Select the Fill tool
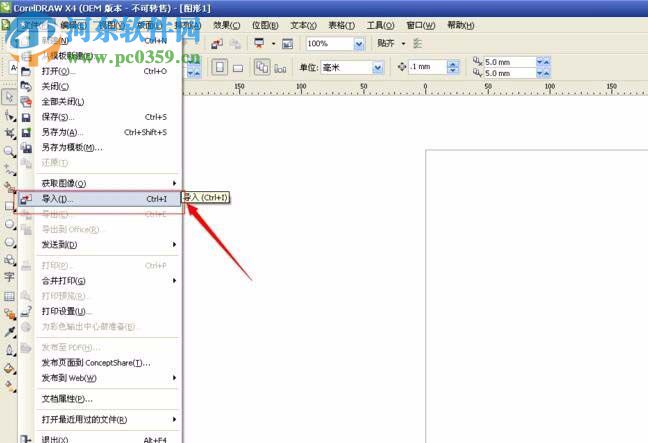 [x=9, y=368]
